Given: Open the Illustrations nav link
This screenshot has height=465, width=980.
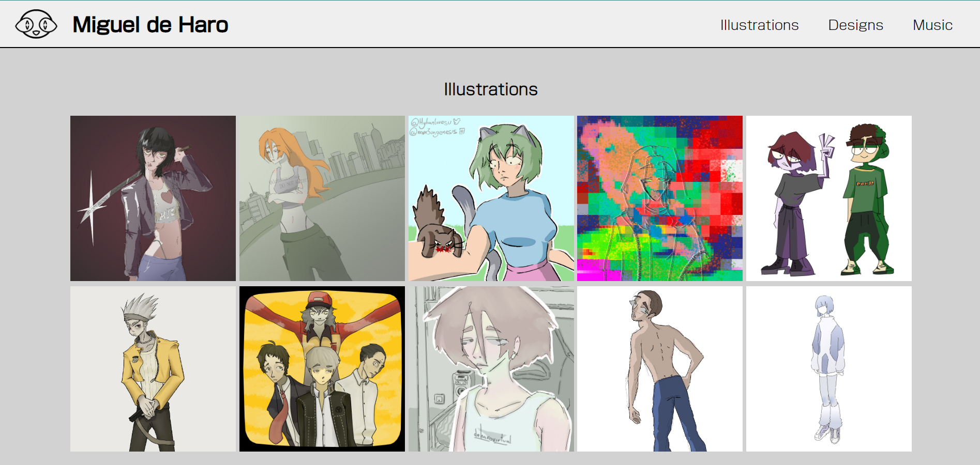Looking at the screenshot, I should 759,25.
